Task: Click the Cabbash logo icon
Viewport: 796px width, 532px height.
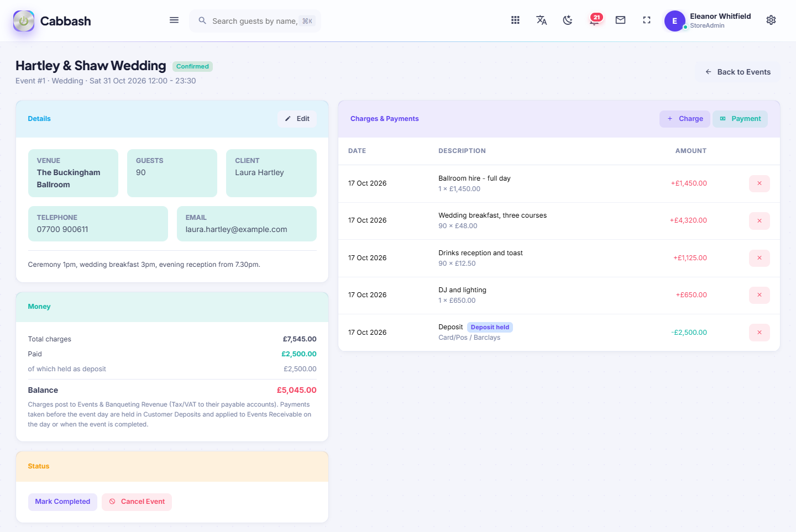Action: [24, 21]
